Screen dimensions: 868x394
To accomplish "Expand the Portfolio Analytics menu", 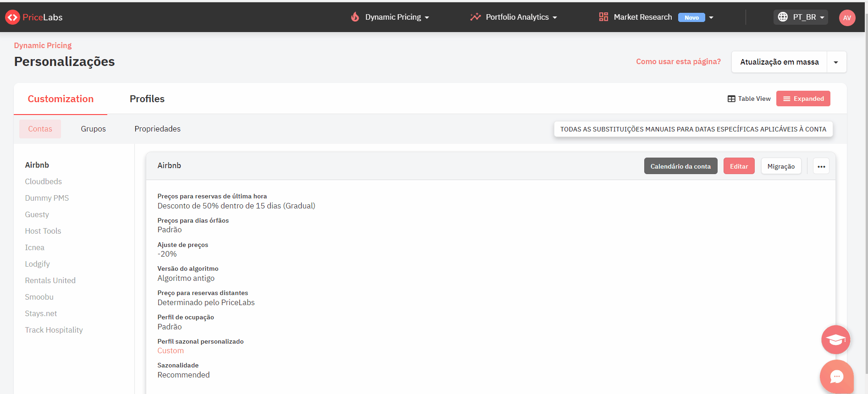I will click(x=521, y=17).
